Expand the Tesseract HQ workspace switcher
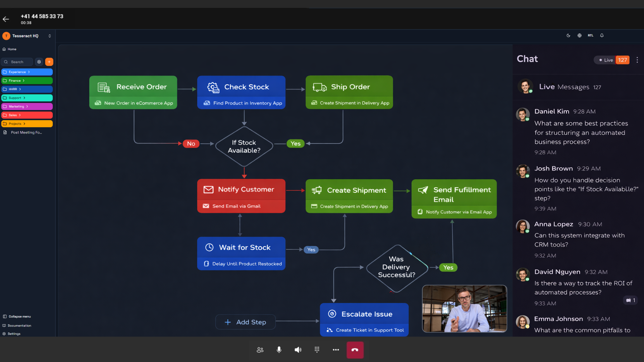The width and height of the screenshot is (644, 362). tap(50, 36)
